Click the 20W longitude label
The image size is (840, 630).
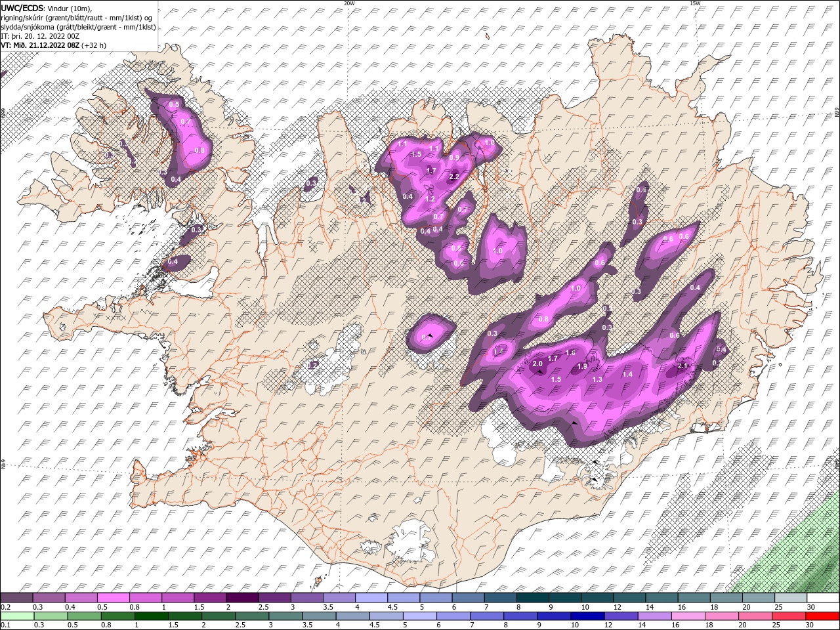(349, 3)
